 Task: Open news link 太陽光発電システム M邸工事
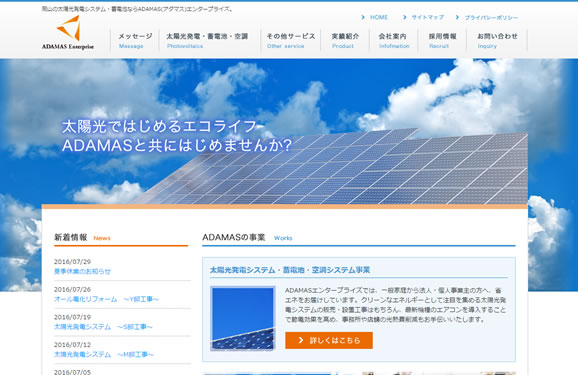tap(104, 354)
